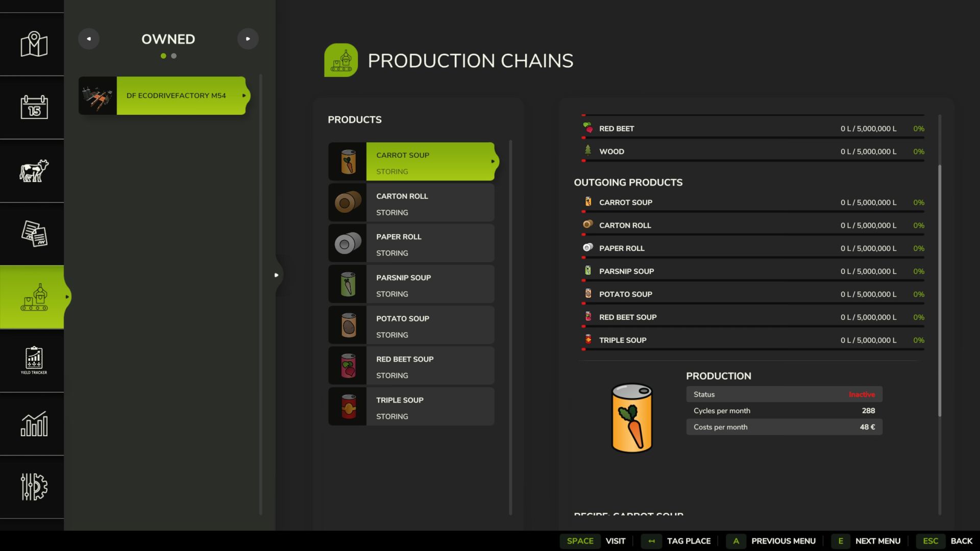The image size is (980, 551).
Task: Open the statistics bar chart icon
Action: [x=34, y=424]
